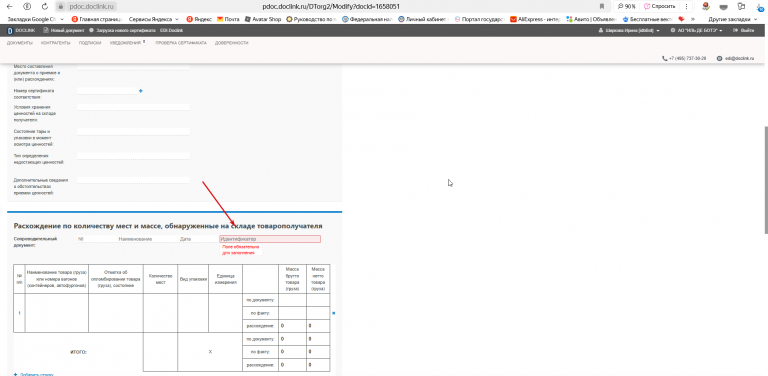Reload the page with the refresh icon

tap(45, 6)
